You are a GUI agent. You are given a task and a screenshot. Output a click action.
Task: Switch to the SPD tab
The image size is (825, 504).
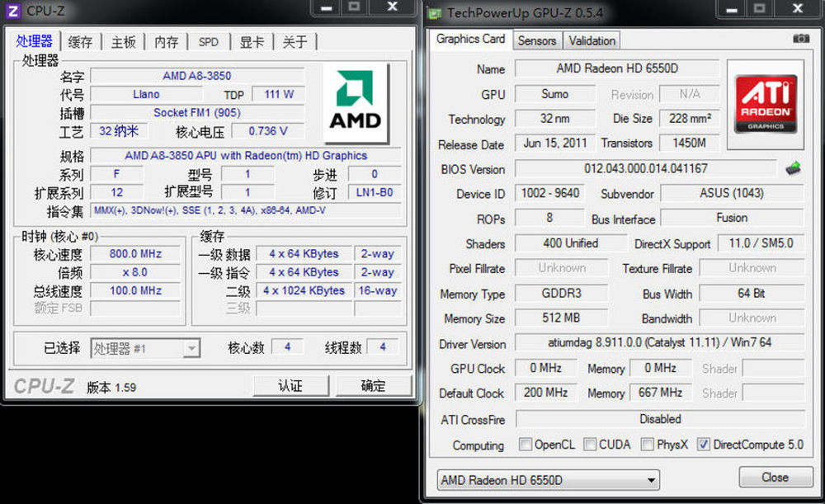click(x=209, y=41)
